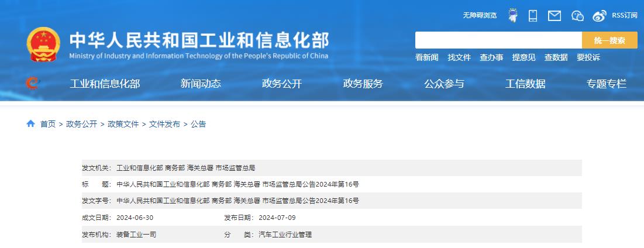The image size is (644, 248).
Task: Open the WeChat icon
Action: click(577, 16)
